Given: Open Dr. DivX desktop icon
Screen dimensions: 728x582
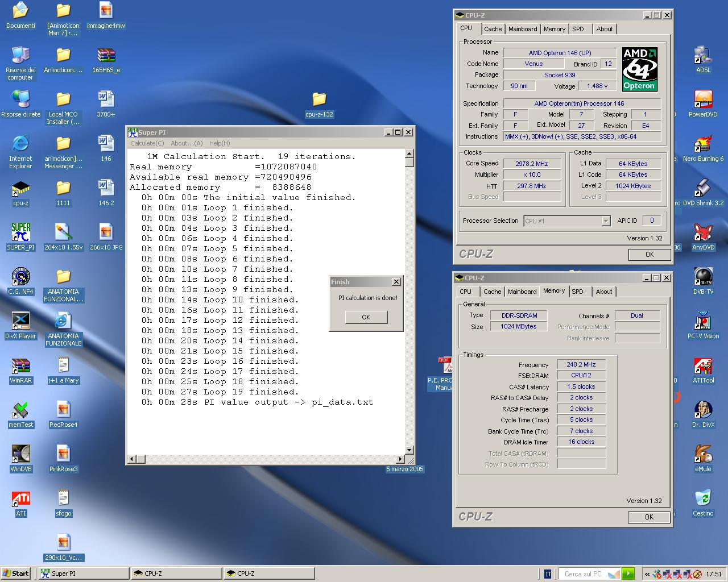Looking at the screenshot, I should [x=703, y=415].
